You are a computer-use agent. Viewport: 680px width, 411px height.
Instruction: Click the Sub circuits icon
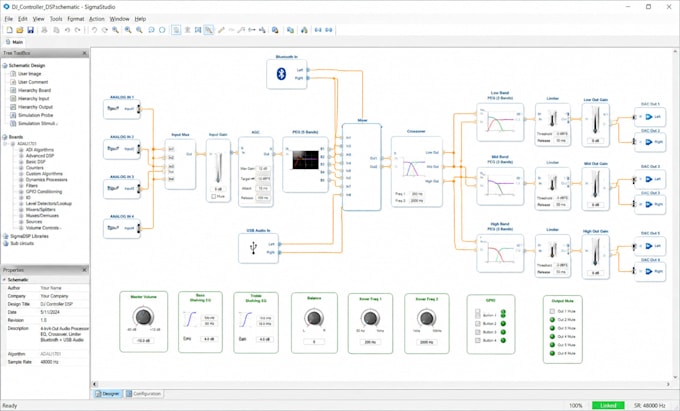(6, 243)
